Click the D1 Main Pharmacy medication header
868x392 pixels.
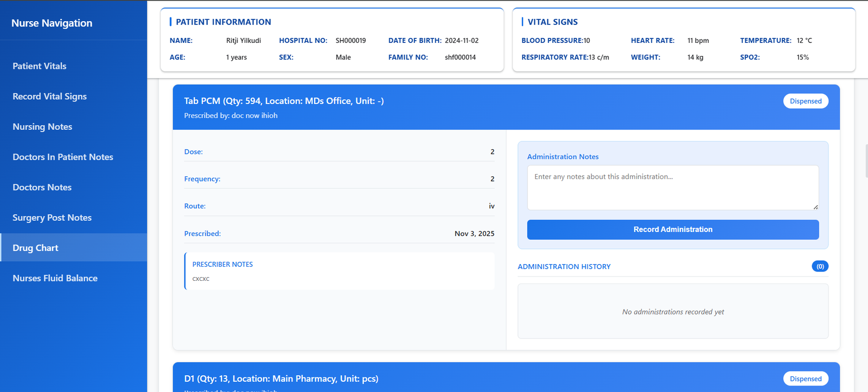[281, 379]
